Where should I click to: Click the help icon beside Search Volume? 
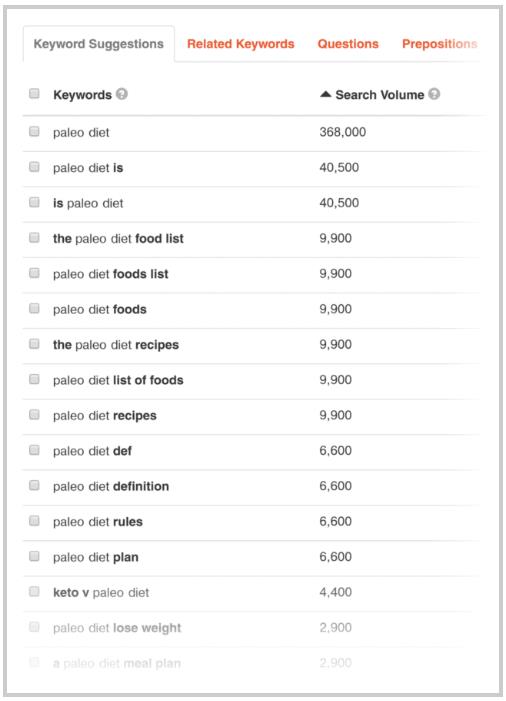434,94
